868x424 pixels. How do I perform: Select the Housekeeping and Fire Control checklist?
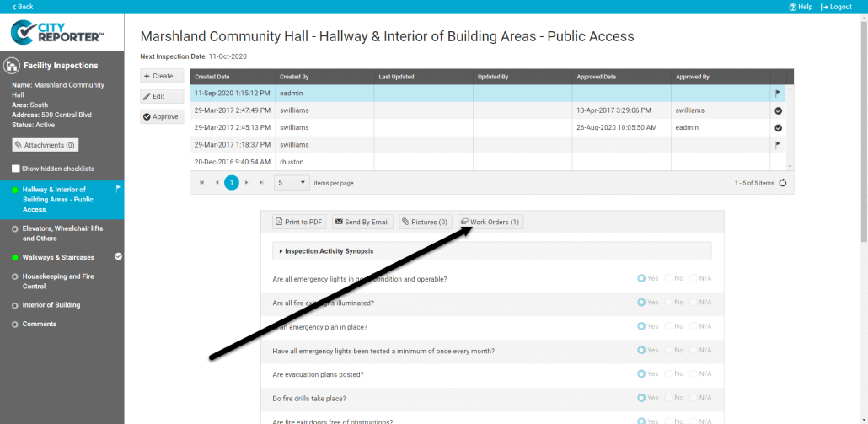pos(57,281)
